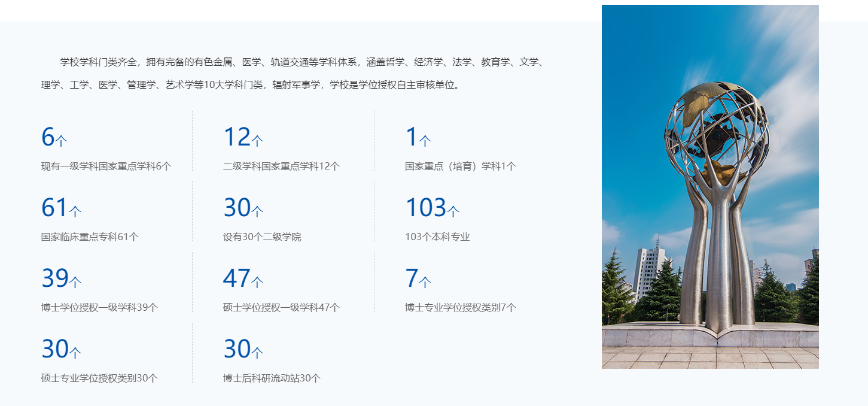Click the large number 47个 statistic
This screenshot has height=406, width=868.
(243, 278)
